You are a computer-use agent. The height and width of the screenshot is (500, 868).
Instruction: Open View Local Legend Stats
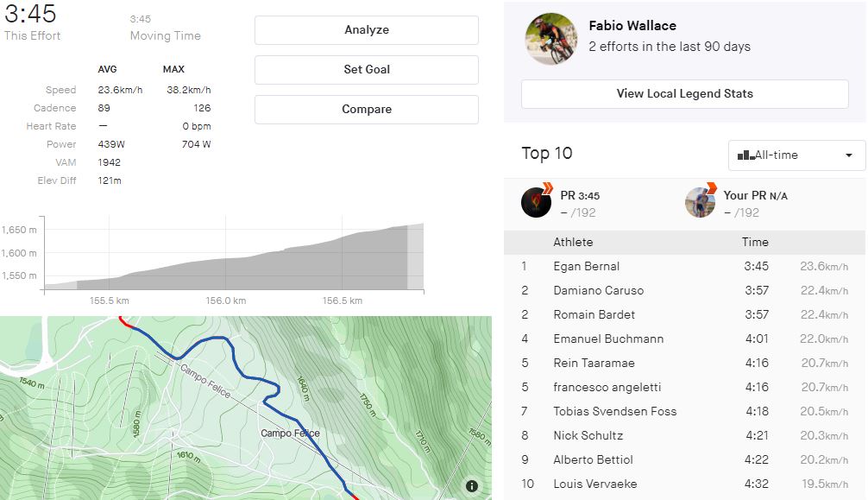684,94
